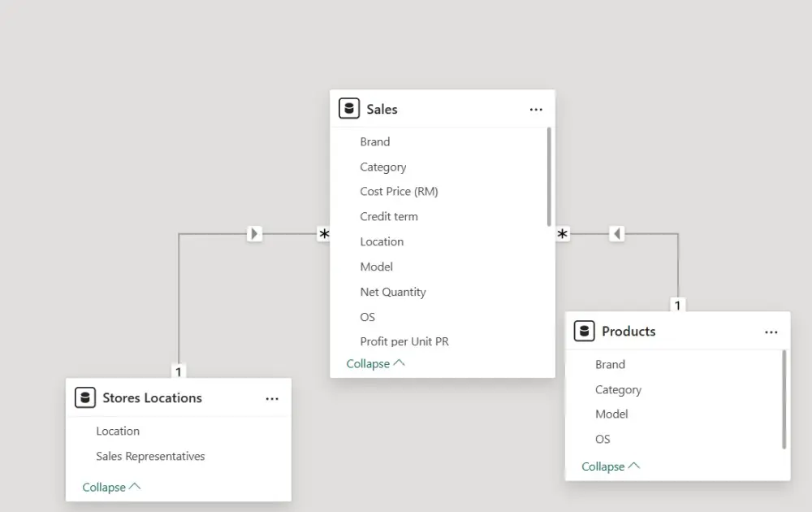Click the asterisk many-side marker left of Sales
Screen dimensions: 812x512
tap(324, 234)
